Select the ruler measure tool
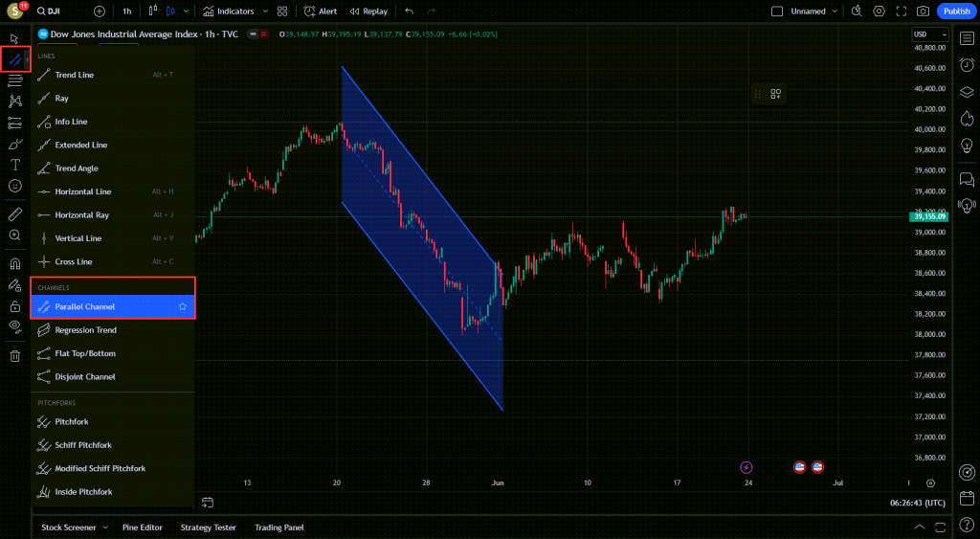Viewport: 980px width, 539px height. point(15,214)
